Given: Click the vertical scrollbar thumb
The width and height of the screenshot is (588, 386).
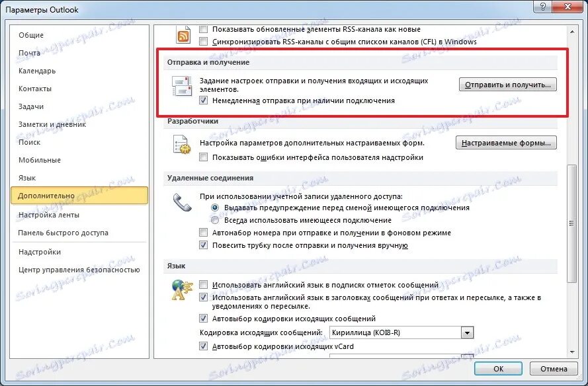Looking at the screenshot, I should pyautogui.click(x=572, y=223).
